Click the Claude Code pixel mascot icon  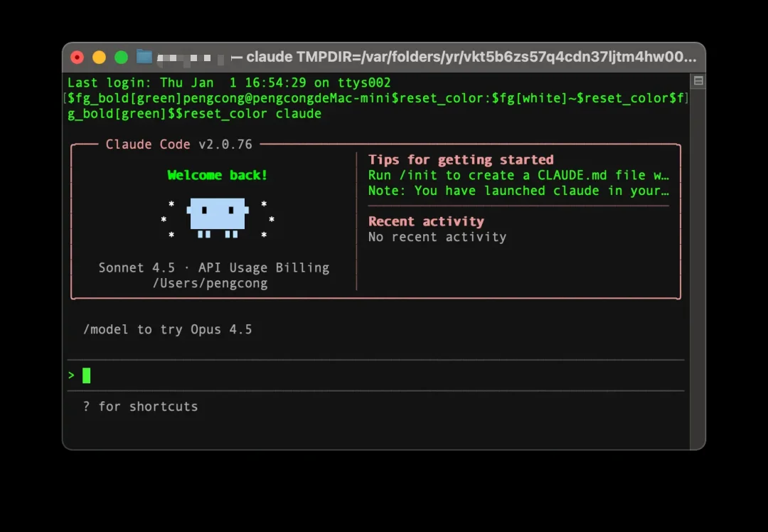[218, 216]
